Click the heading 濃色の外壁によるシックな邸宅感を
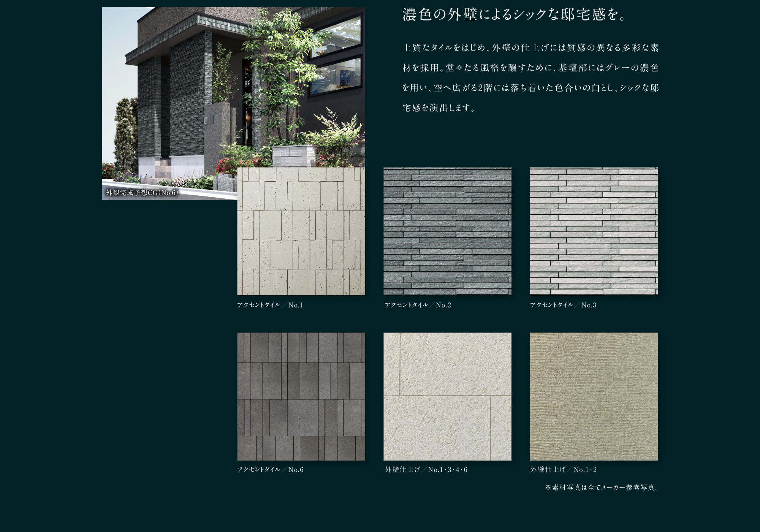 click(514, 15)
